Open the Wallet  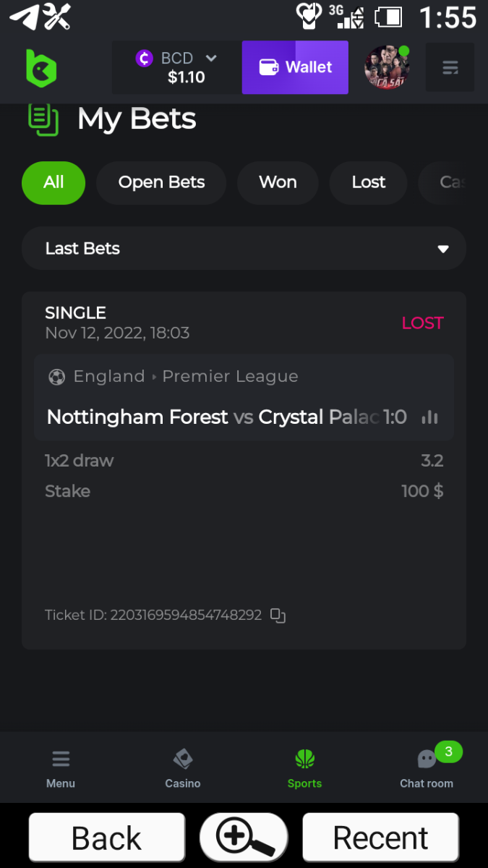point(295,67)
